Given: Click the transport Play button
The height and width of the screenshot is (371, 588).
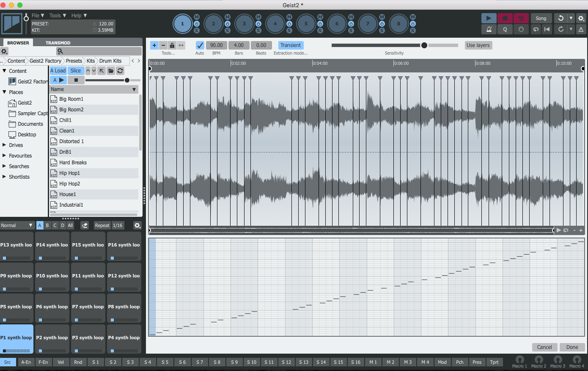Looking at the screenshot, I should pos(489,18).
